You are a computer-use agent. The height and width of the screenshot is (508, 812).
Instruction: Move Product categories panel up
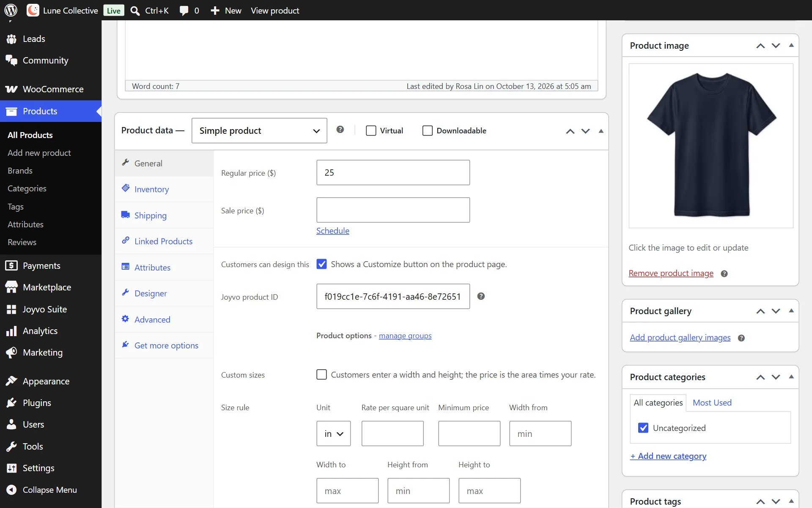(760, 377)
